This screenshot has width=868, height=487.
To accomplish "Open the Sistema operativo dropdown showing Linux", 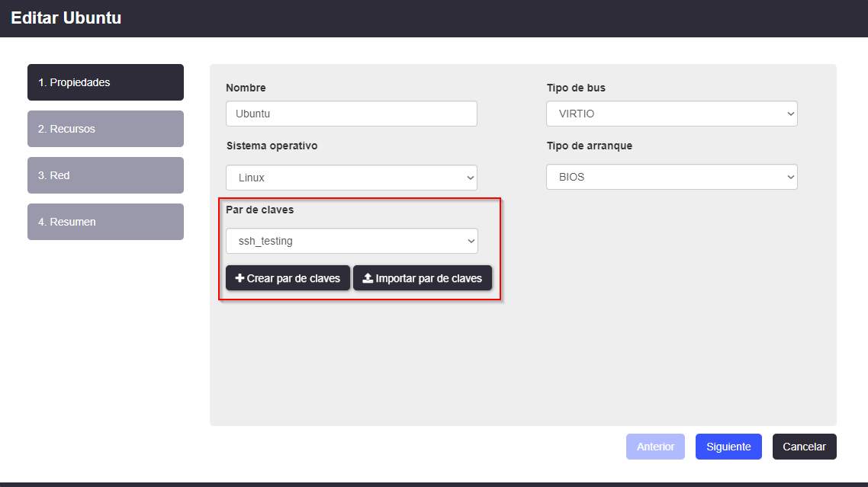I will pyautogui.click(x=352, y=178).
